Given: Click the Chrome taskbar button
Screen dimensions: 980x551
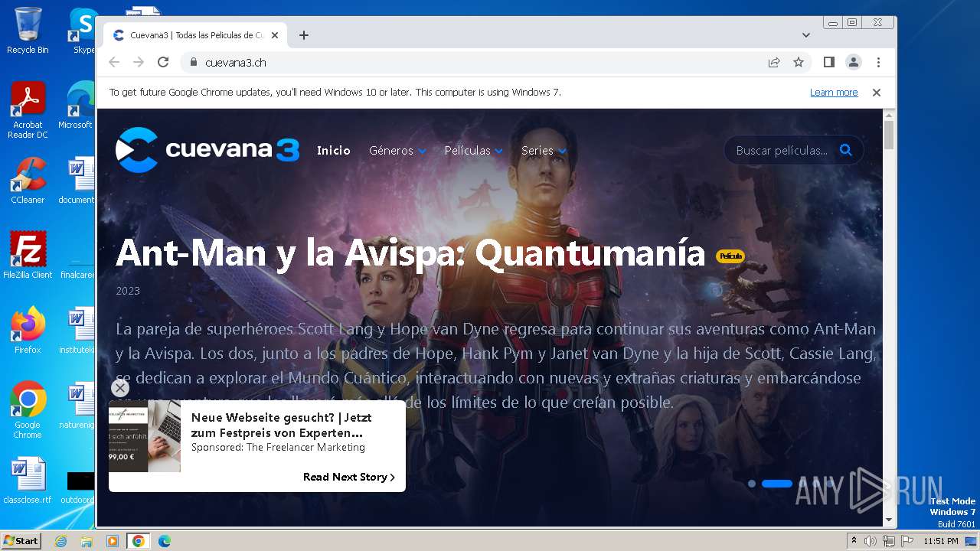Looking at the screenshot, I should tap(139, 541).
